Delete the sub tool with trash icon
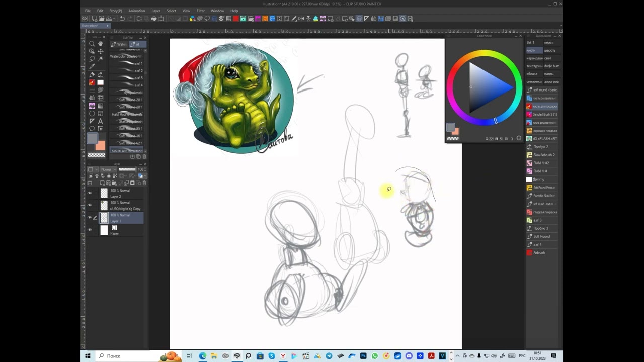The width and height of the screenshot is (644, 362). [144, 156]
